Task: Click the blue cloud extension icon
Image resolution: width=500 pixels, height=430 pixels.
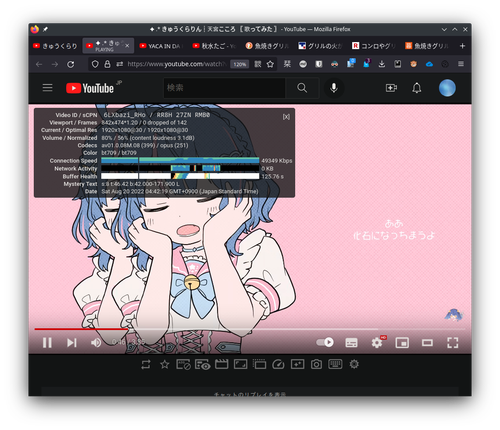Action: pyautogui.click(x=429, y=64)
